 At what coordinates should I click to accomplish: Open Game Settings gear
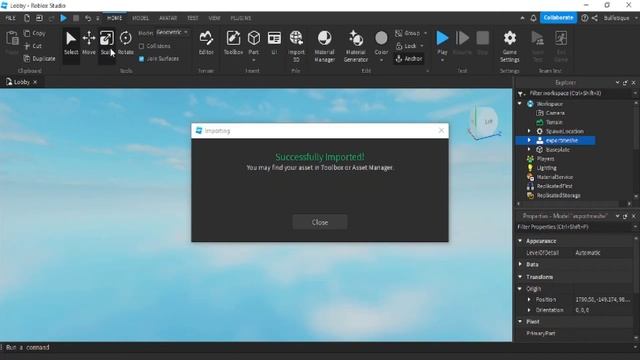(509, 46)
